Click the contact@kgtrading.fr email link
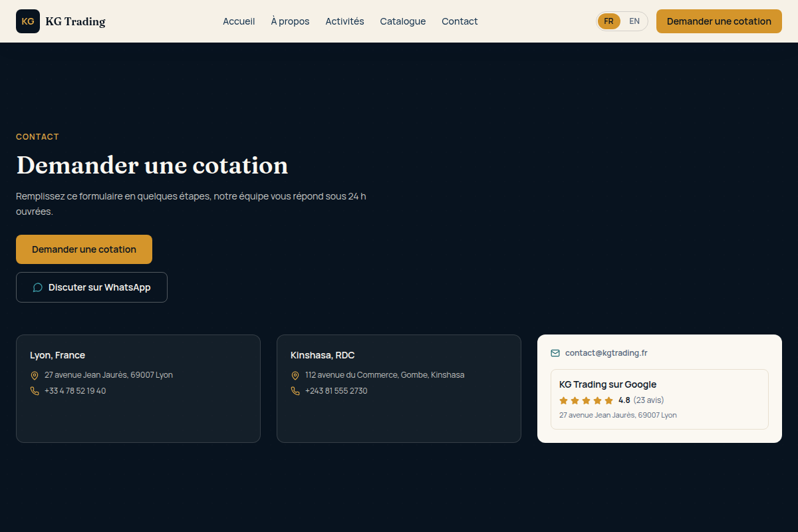Image resolution: width=798 pixels, height=532 pixels. (606, 353)
